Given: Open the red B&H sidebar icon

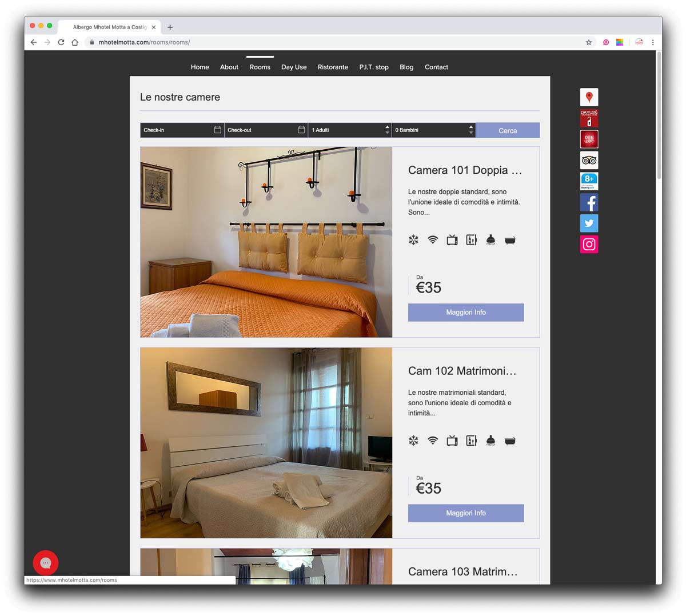Looking at the screenshot, I should click(x=589, y=139).
